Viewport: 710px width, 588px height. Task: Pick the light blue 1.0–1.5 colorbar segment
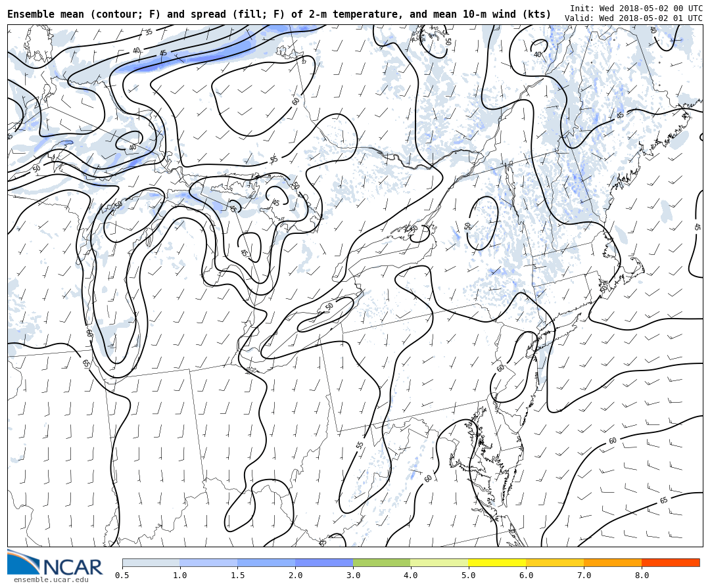point(209,563)
